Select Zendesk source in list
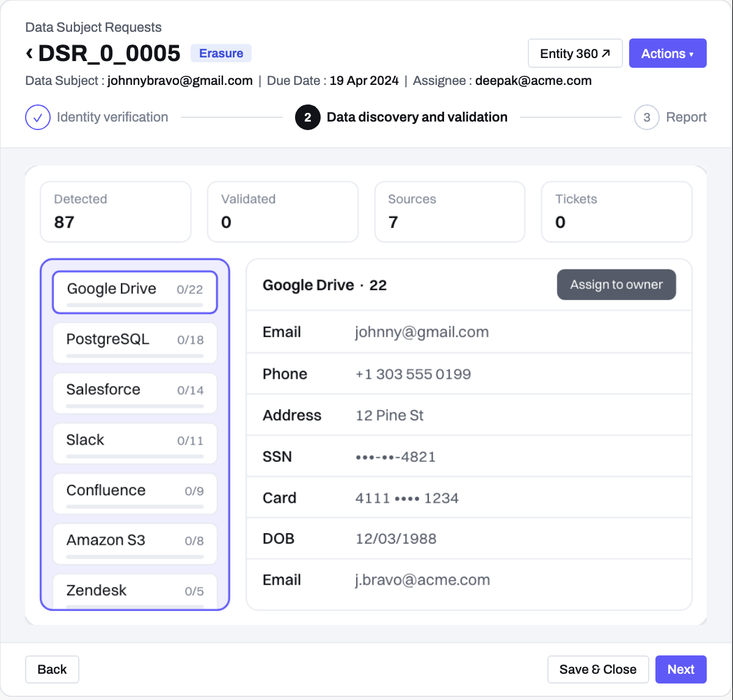The height and width of the screenshot is (700, 733). click(135, 591)
